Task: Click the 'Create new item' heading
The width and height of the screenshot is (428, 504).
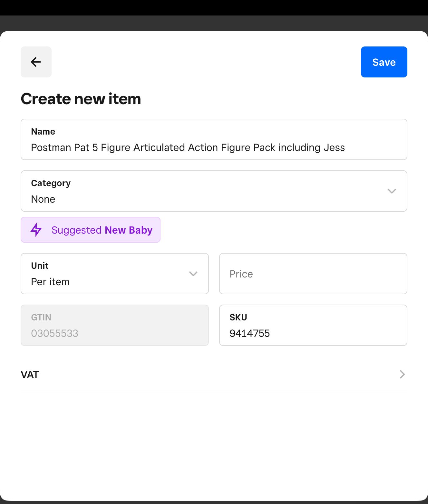Action: point(81,99)
